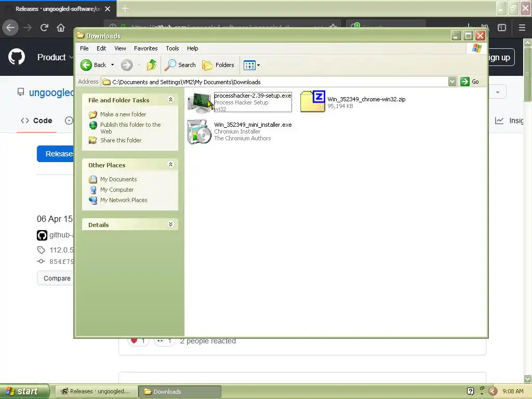Screen dimensions: 532x399
Task: Click the browser home icon
Action: point(61,28)
